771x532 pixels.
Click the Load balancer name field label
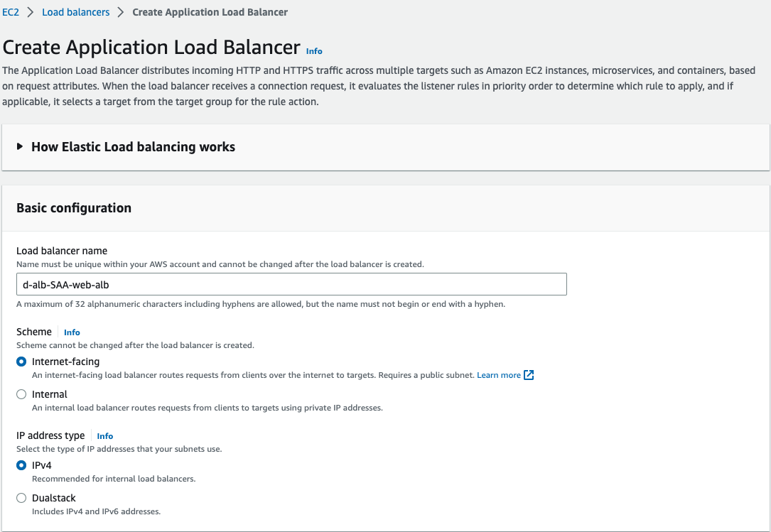[x=62, y=251]
